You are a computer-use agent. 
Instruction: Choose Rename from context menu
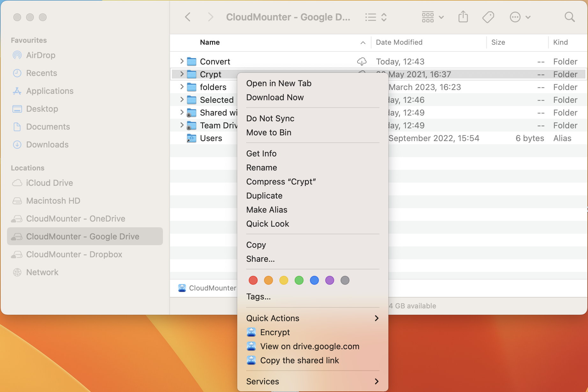pyautogui.click(x=312, y=168)
